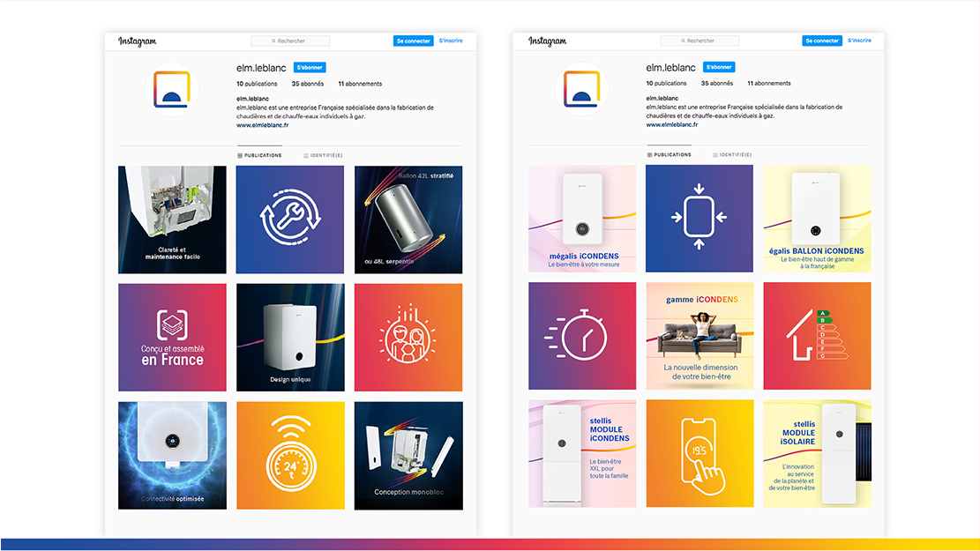This screenshot has width=980, height=551.
Task: Focus the Rechercher search field in left profile
Action: click(x=290, y=41)
